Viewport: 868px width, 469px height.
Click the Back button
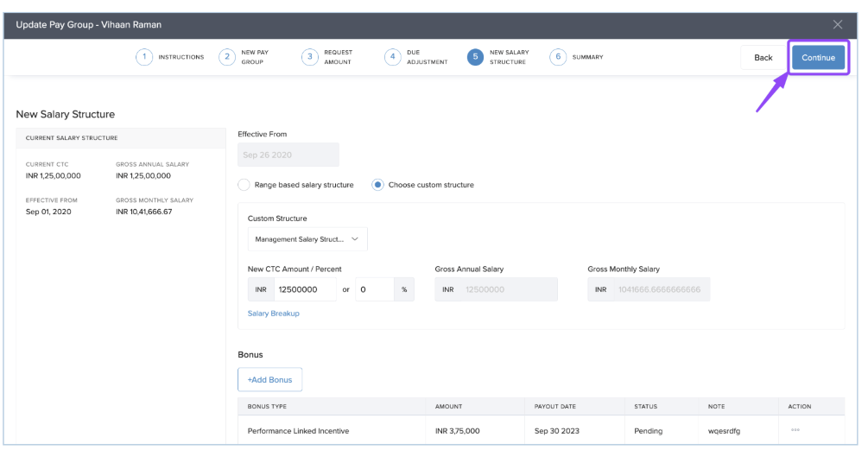763,58
